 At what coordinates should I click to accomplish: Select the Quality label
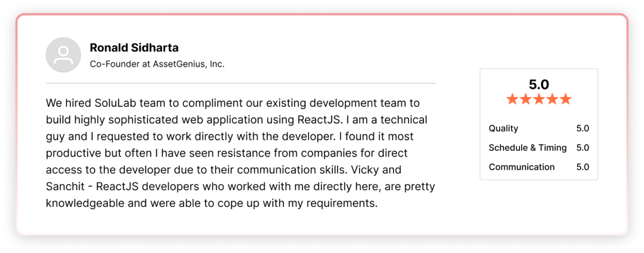(x=503, y=129)
